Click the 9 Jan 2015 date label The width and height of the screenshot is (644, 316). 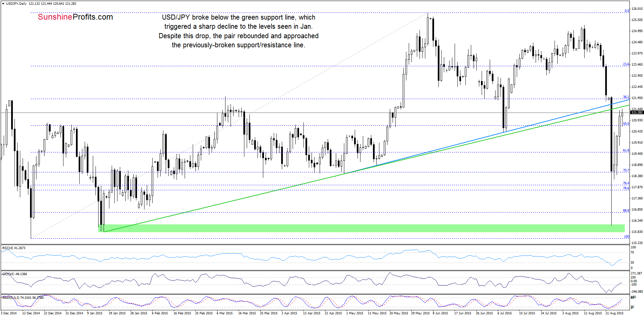pos(95,313)
